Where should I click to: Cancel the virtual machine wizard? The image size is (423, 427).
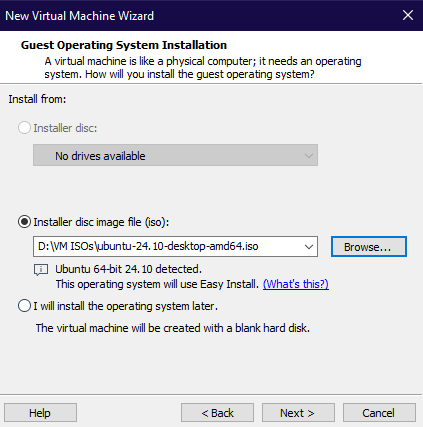coord(379,413)
